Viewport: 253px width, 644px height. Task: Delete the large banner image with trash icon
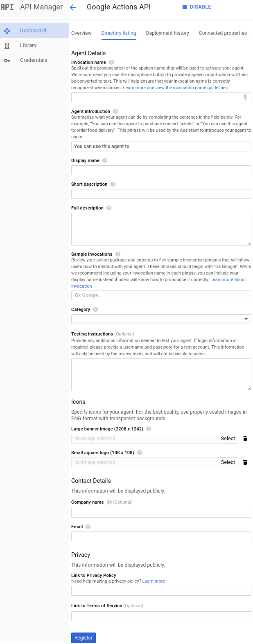pyautogui.click(x=245, y=439)
